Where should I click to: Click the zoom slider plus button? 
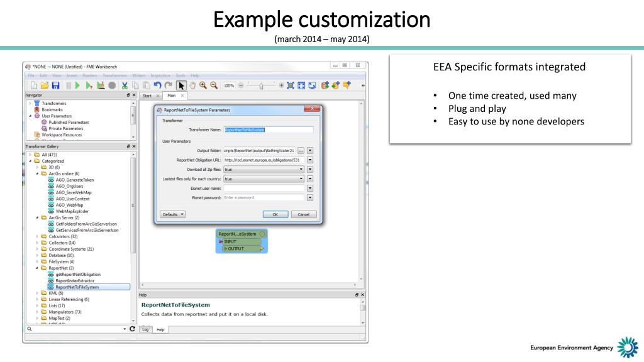click(281, 85)
